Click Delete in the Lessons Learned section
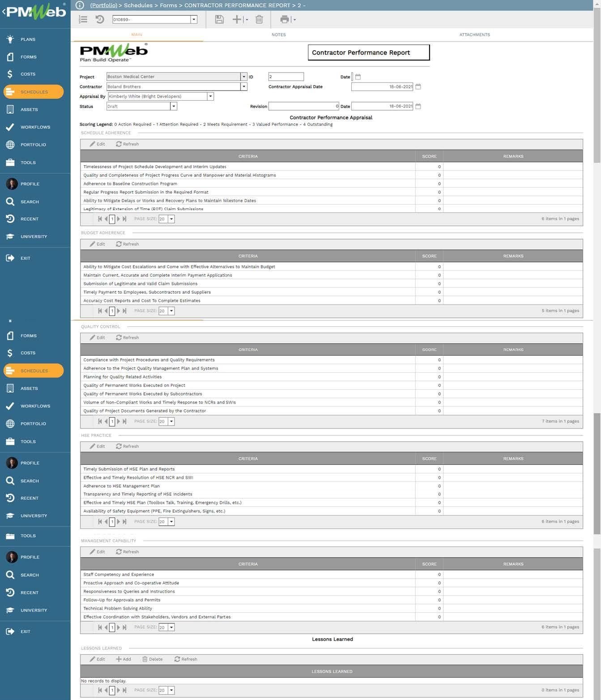This screenshot has width=601, height=700. pos(153,659)
